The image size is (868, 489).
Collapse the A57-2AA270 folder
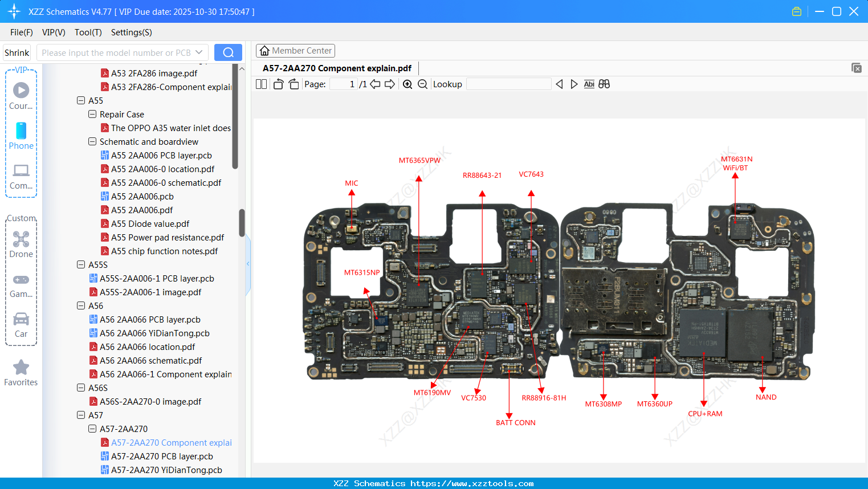click(x=92, y=429)
